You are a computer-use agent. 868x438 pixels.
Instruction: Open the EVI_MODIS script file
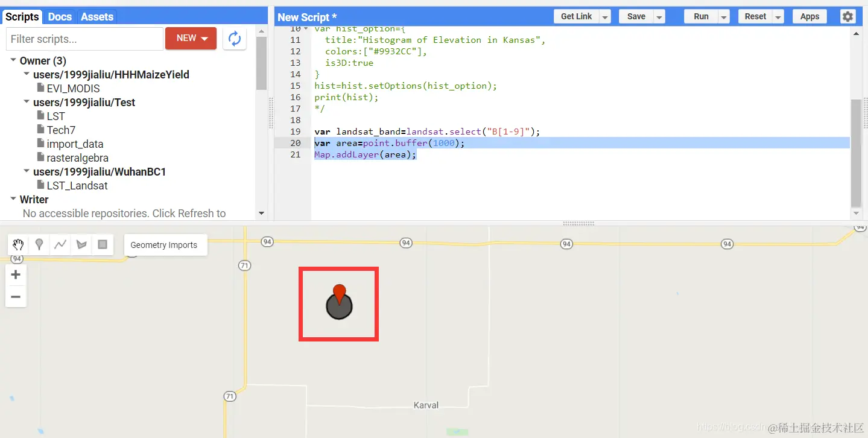[73, 89]
